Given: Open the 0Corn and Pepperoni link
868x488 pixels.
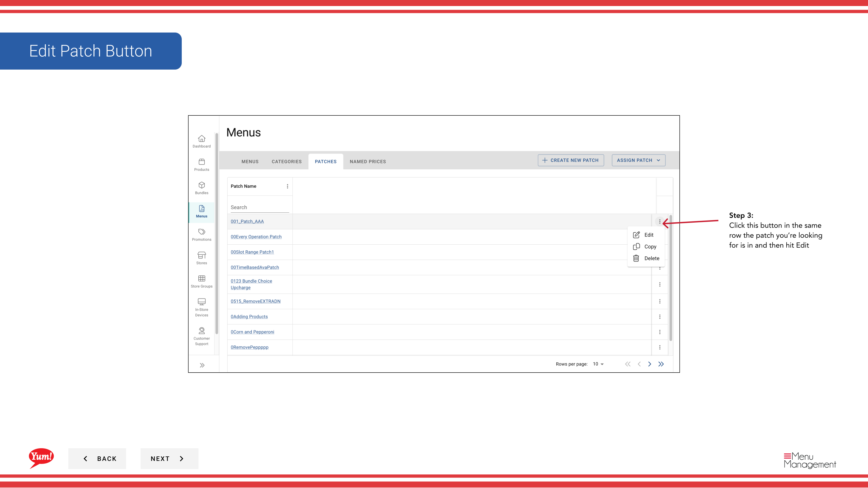Looking at the screenshot, I should click(x=252, y=332).
